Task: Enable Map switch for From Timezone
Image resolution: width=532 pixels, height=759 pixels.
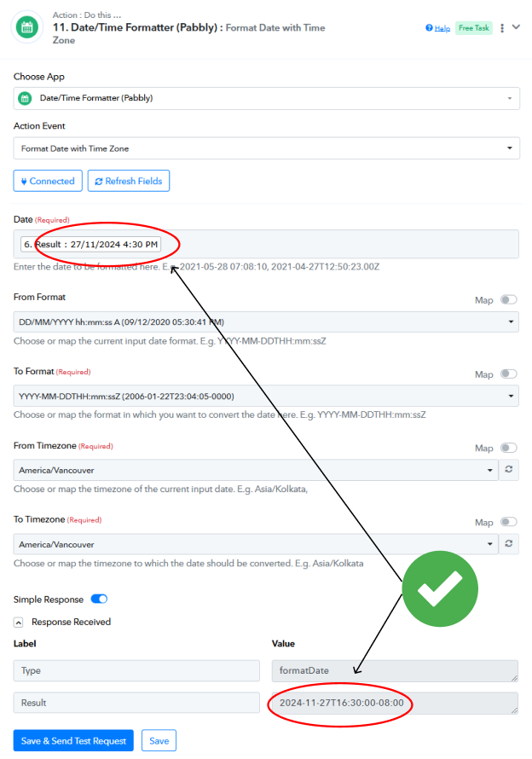Action: (x=509, y=448)
